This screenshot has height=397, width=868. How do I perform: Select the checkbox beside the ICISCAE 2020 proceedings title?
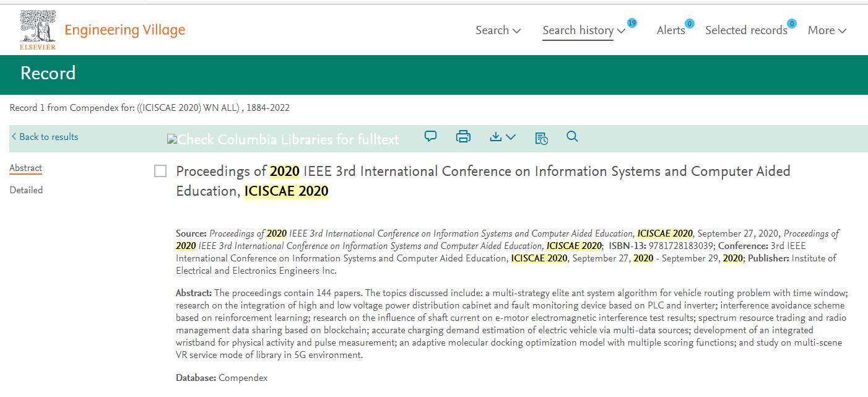coord(159,171)
